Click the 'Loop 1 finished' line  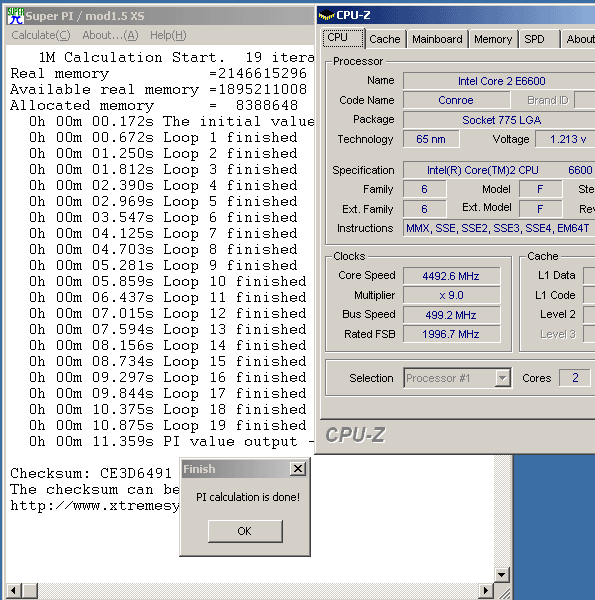tap(163, 137)
